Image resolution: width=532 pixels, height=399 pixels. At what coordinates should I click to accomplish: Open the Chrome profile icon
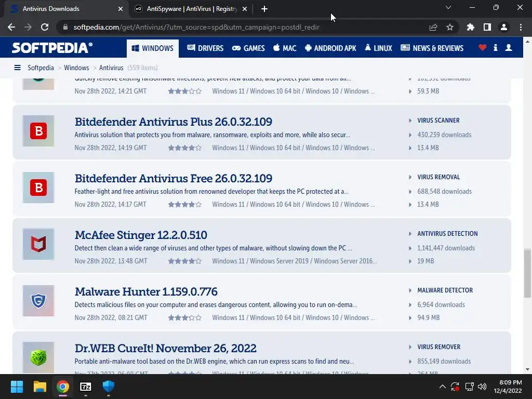coord(504,27)
